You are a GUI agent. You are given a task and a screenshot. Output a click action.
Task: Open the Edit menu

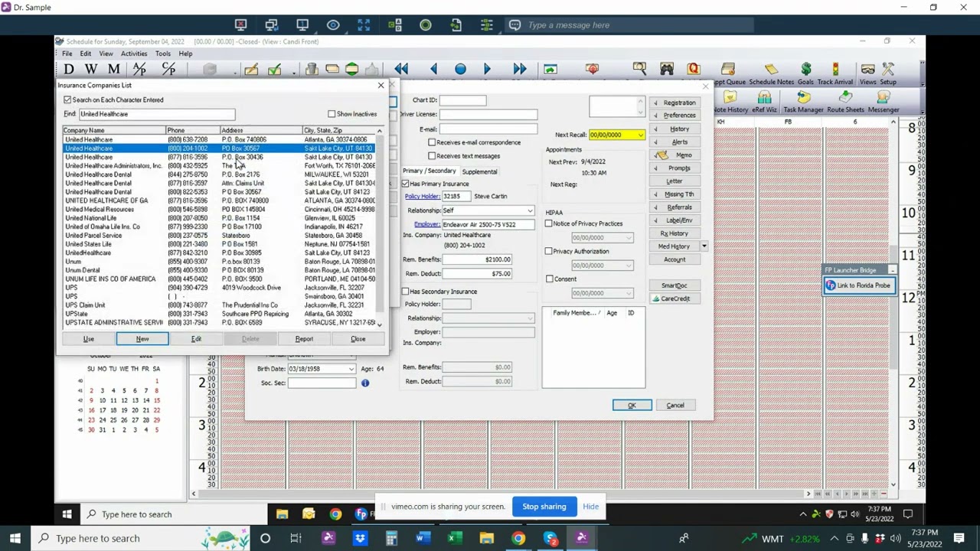(x=86, y=54)
